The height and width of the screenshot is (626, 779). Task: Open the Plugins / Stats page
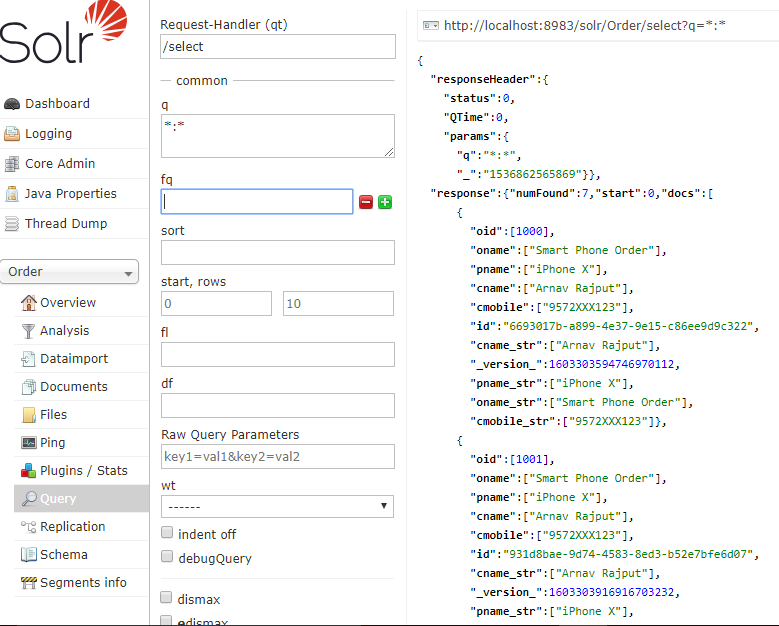[83, 470]
